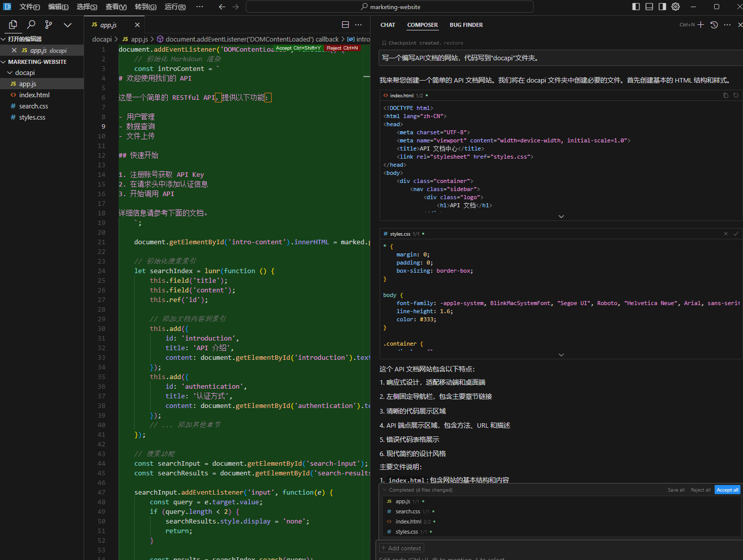Toggle the bottom panel layout
Viewport: 743px width, 560px height.
(x=649, y=7)
